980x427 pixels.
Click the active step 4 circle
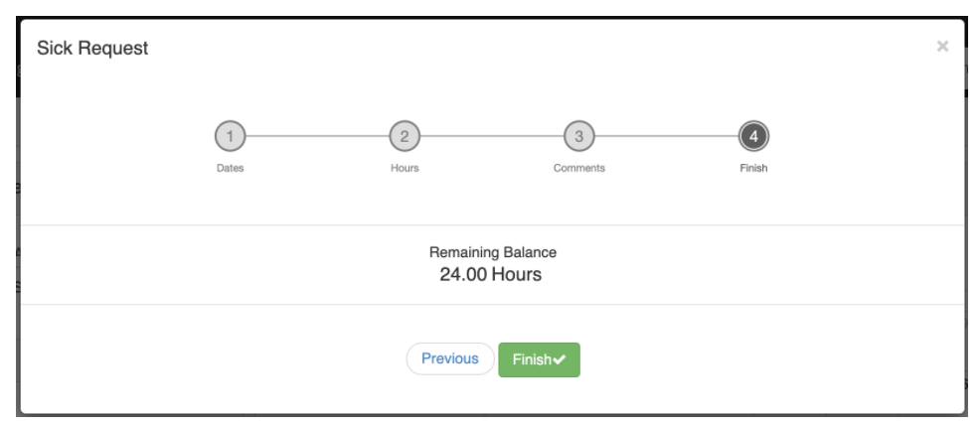(753, 136)
